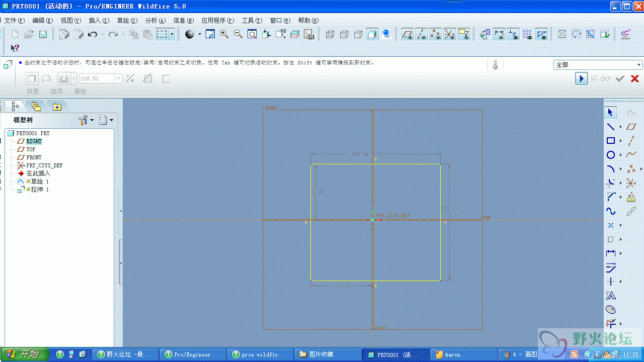Click the zoom in magnifier icon
The width and height of the screenshot is (644, 362).
(224, 34)
